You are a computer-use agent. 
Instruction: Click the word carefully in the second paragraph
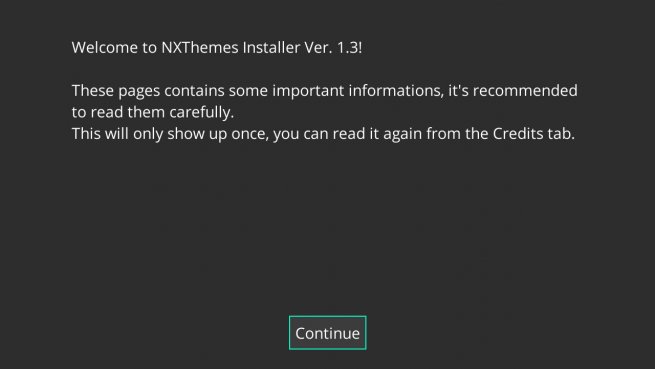(202, 112)
